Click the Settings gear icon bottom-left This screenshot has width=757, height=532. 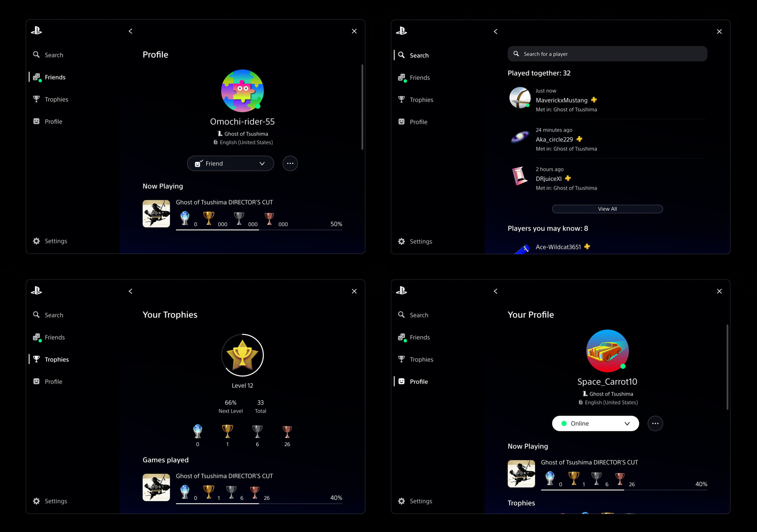point(36,241)
